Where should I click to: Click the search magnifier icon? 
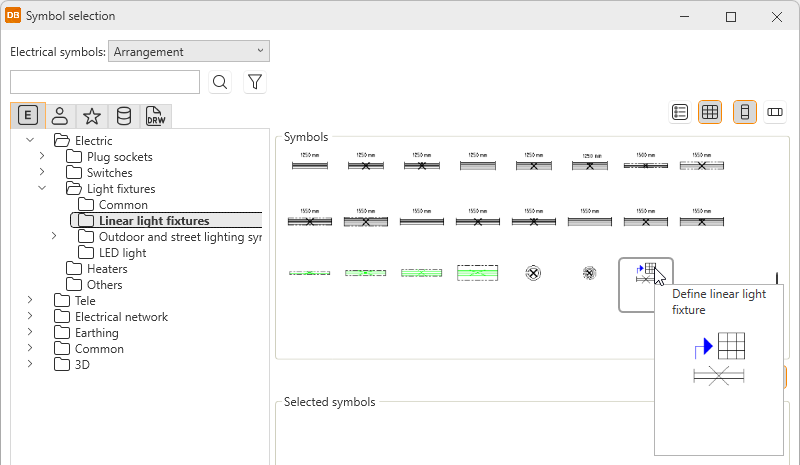[x=220, y=82]
